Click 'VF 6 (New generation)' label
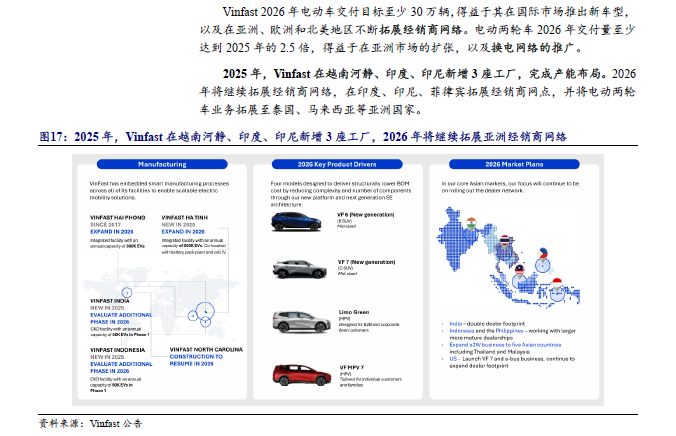Screen dimensions: 676x436 click(366, 215)
